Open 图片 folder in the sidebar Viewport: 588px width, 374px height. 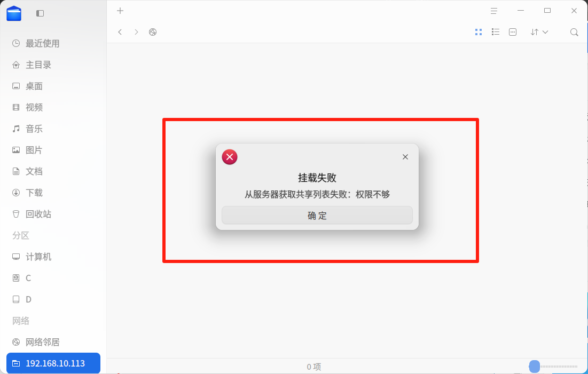53,150
